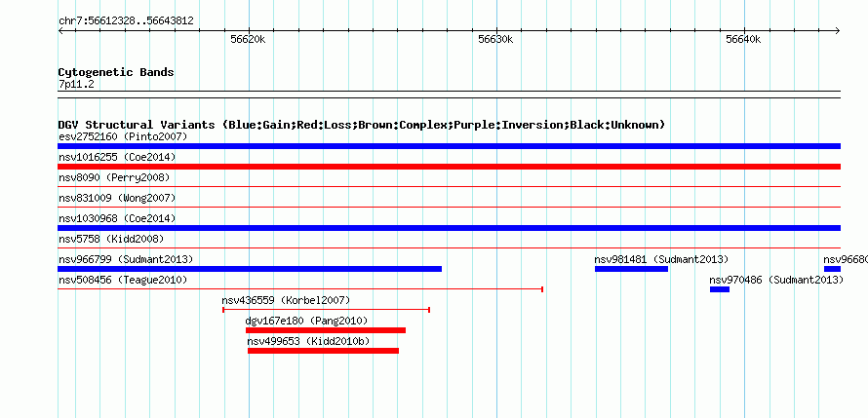Open the nsv1016255 (Coe2014) variant label
Image resolution: width=868 pixels, height=418 pixels.
[x=117, y=157]
